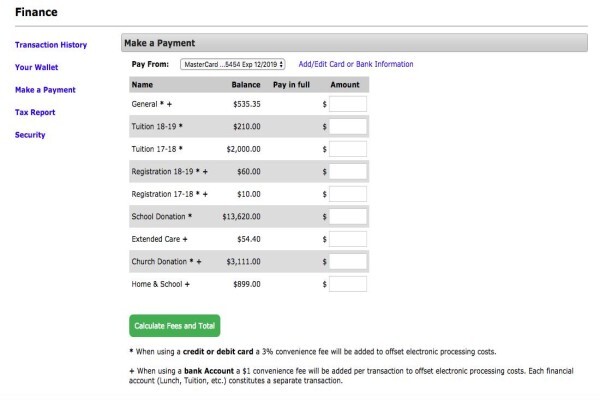Open the Security section
Viewport: 600px width, 400px height.
30,135
